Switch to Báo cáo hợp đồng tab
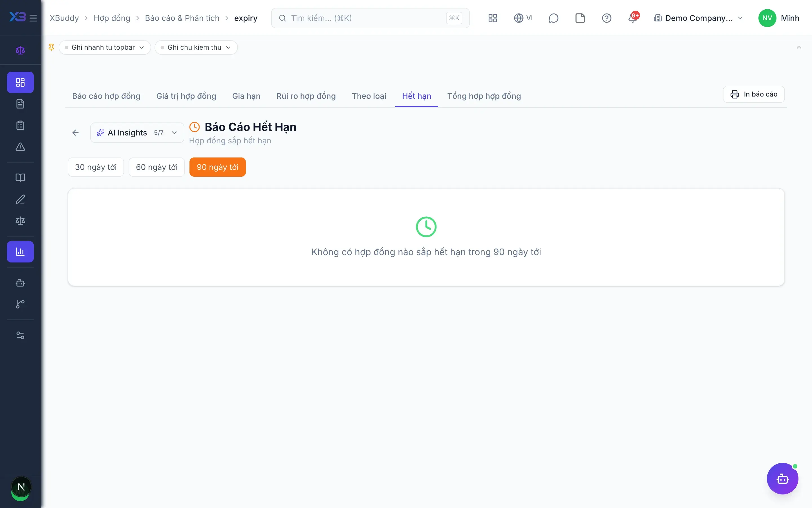Viewport: 812px width, 508px height. tap(106, 96)
